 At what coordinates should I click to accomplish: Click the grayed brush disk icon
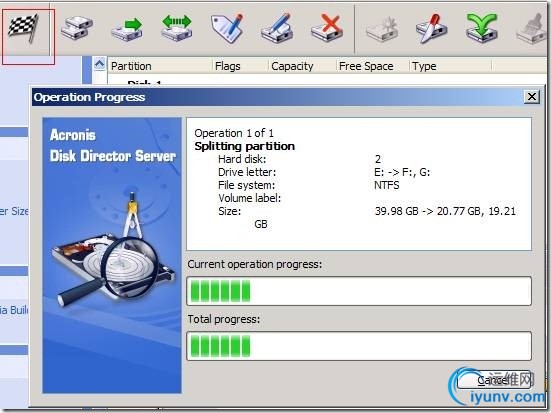[532, 29]
